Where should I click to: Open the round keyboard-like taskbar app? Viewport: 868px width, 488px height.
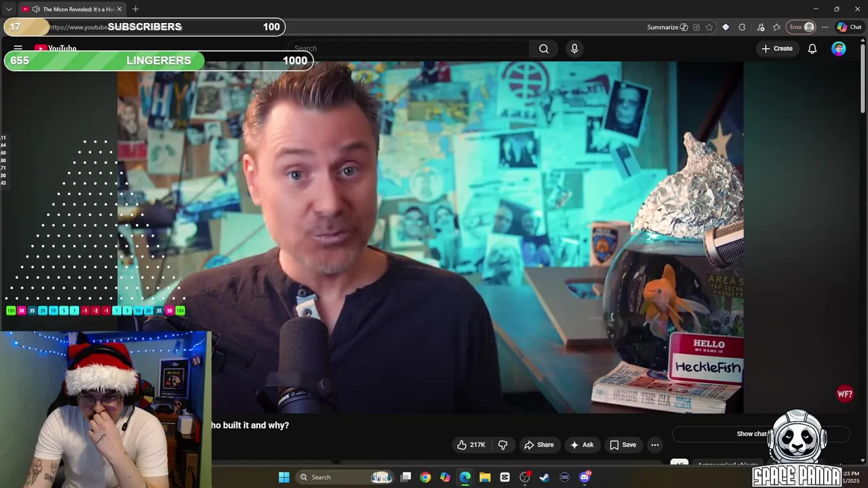point(564,477)
